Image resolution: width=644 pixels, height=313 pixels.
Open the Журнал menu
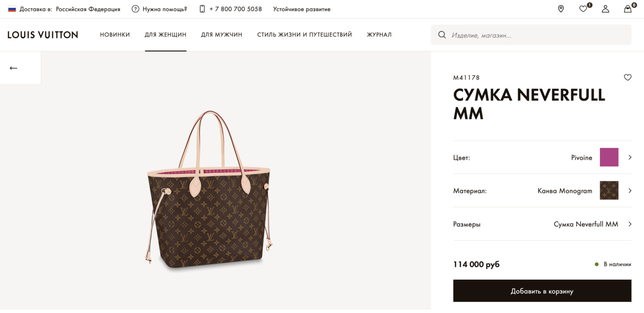click(379, 35)
